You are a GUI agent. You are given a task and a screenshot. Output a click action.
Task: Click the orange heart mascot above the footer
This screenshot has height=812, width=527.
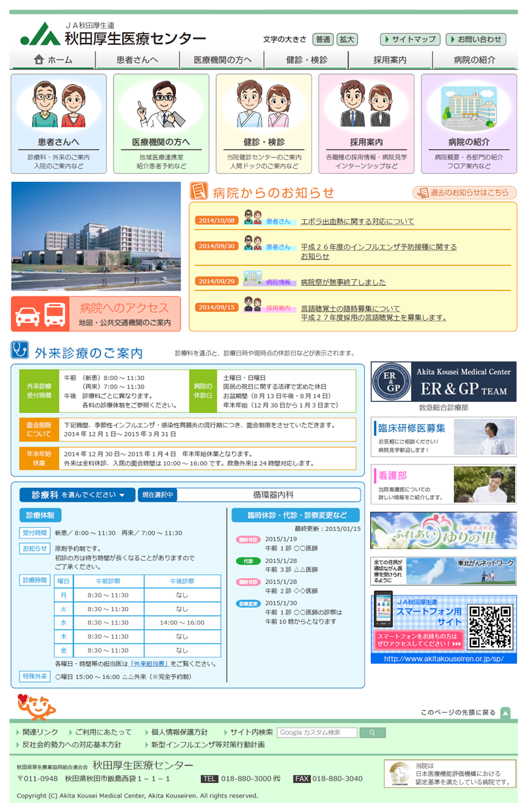coord(37,707)
